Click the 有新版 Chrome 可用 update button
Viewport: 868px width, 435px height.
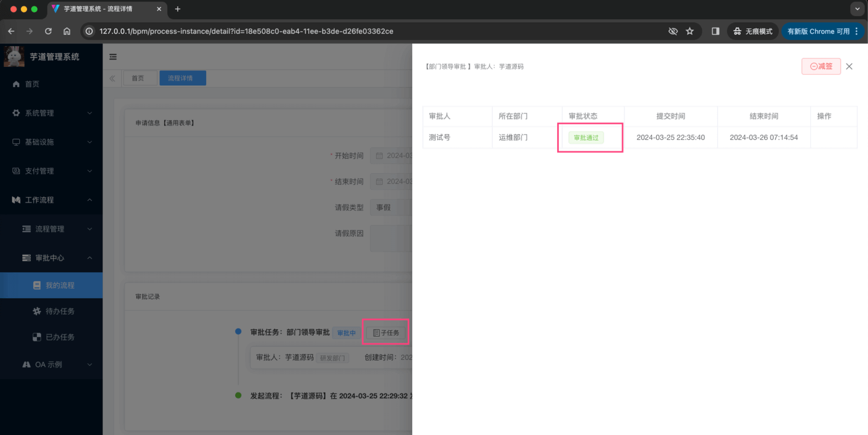818,31
